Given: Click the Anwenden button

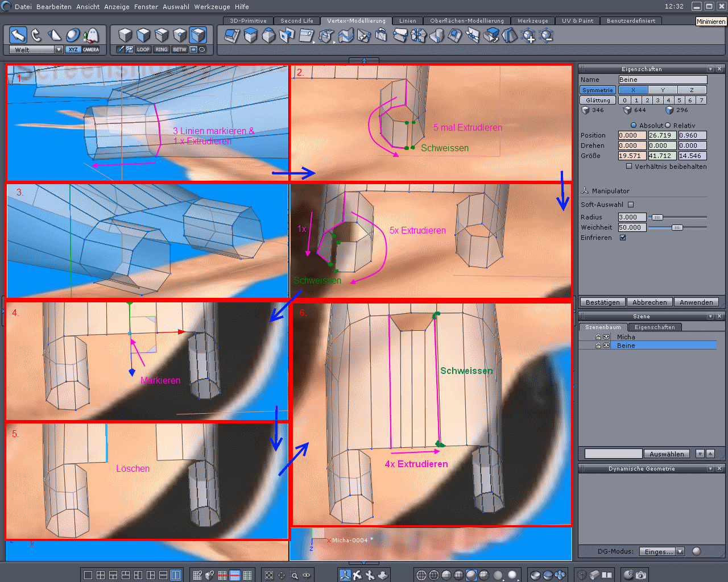Looking at the screenshot, I should pyautogui.click(x=696, y=302).
